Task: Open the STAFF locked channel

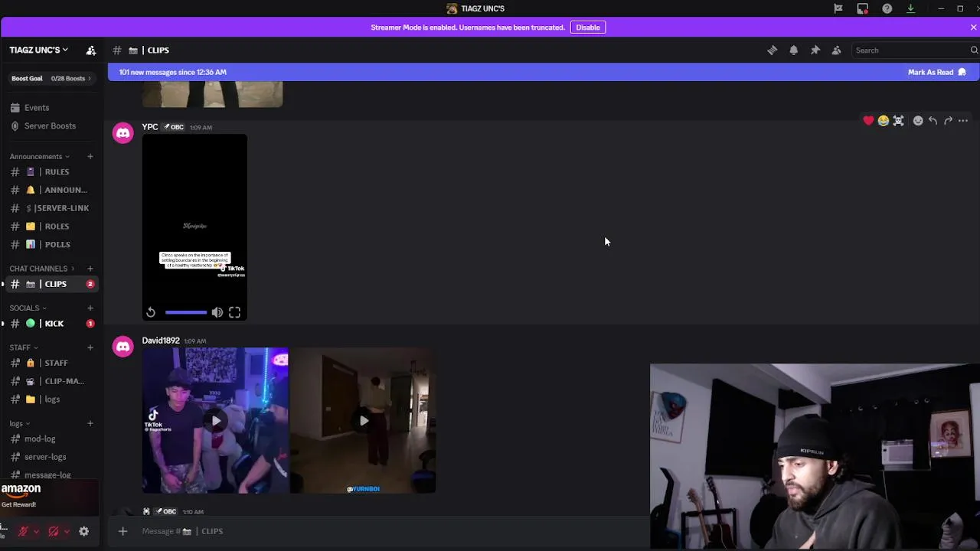Action: click(x=52, y=363)
